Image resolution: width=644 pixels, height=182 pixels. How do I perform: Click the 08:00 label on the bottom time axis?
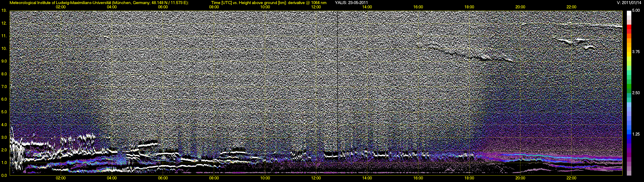pyautogui.click(x=214, y=178)
